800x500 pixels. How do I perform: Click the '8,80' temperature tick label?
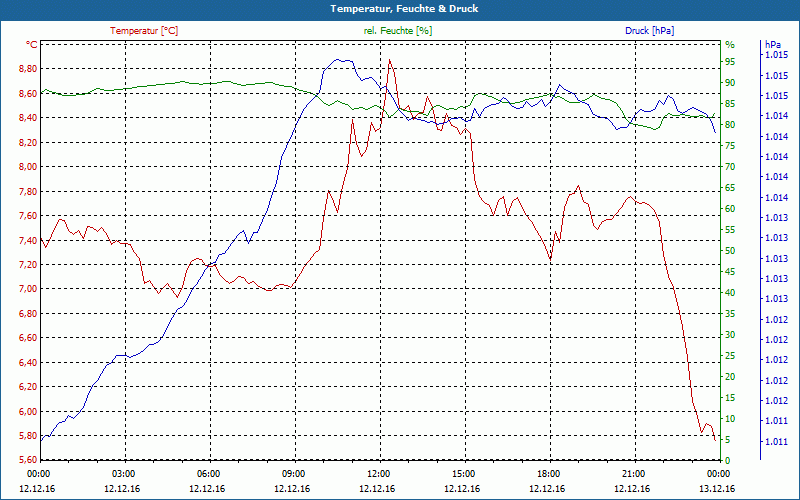(28, 69)
